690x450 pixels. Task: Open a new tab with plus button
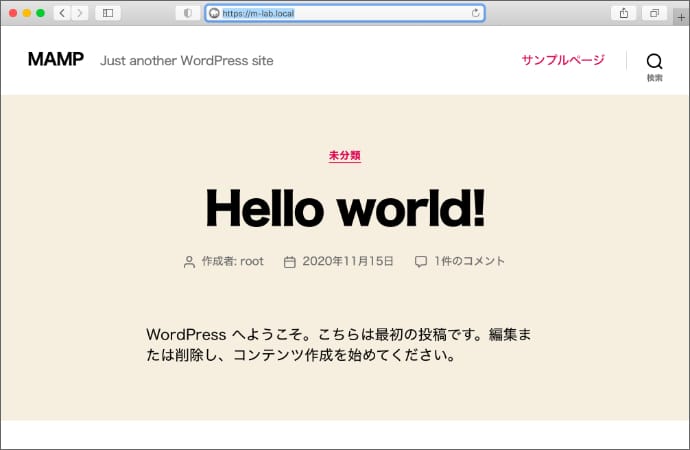(682, 17)
